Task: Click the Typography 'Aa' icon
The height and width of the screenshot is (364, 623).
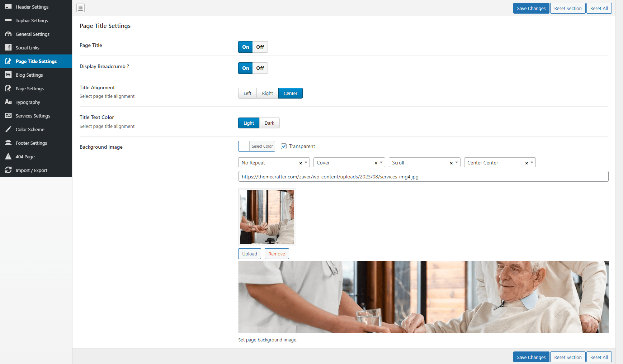Action: (8, 102)
